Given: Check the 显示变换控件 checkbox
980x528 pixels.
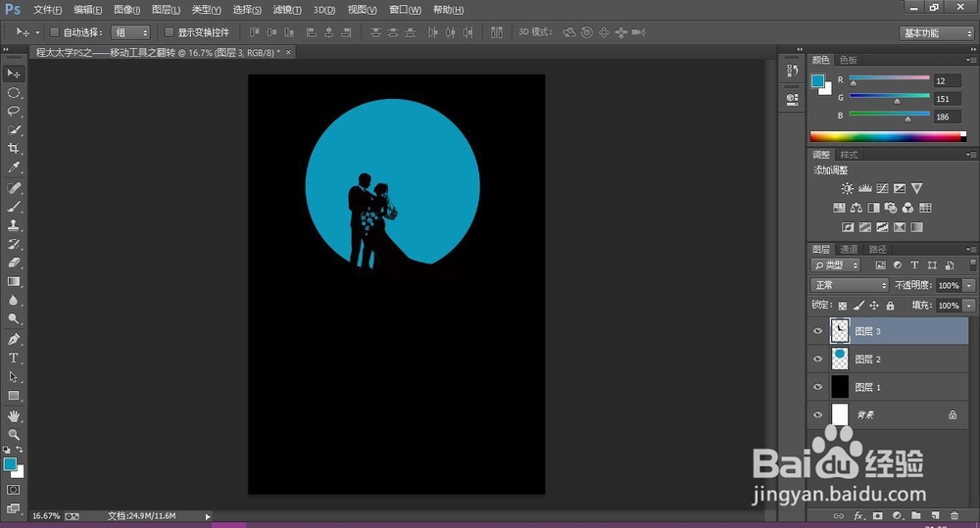Looking at the screenshot, I should pyautogui.click(x=169, y=32).
